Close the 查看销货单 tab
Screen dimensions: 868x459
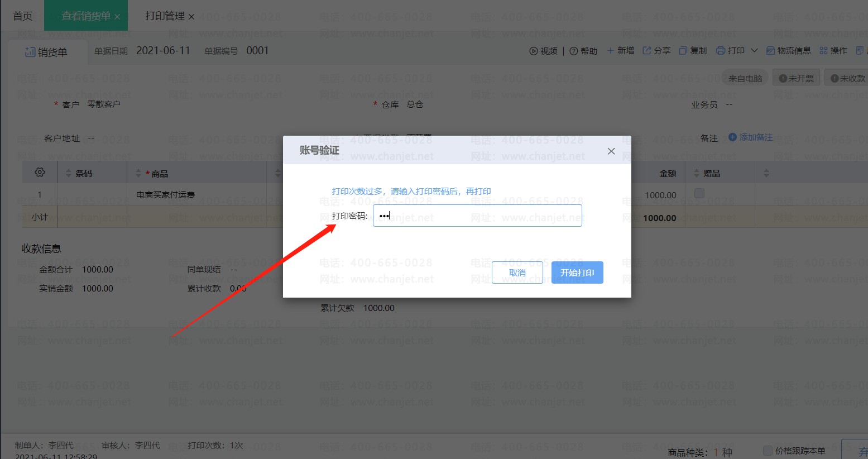point(117,17)
